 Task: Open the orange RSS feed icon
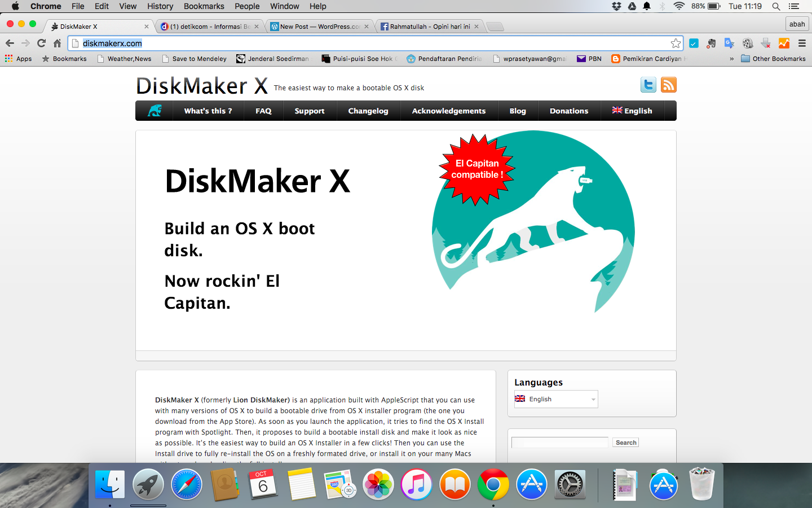pyautogui.click(x=668, y=85)
